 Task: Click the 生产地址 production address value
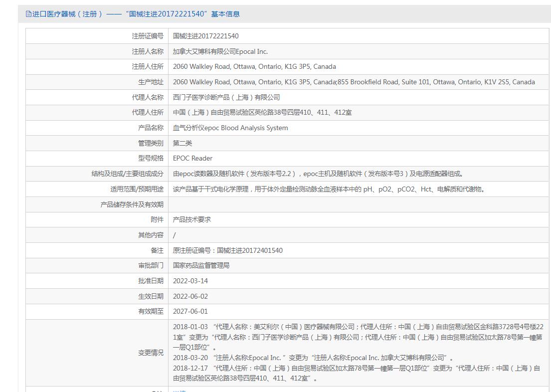click(x=354, y=82)
